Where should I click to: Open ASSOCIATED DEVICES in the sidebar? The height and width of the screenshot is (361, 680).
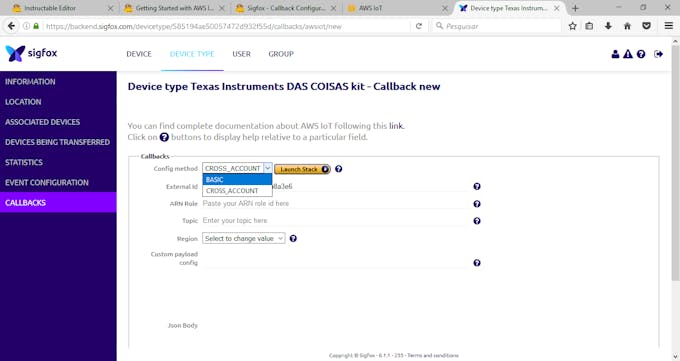[x=58, y=122]
